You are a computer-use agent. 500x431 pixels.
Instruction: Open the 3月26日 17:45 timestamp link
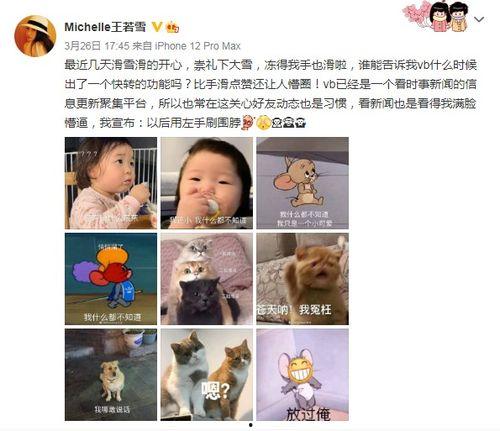click(97, 46)
